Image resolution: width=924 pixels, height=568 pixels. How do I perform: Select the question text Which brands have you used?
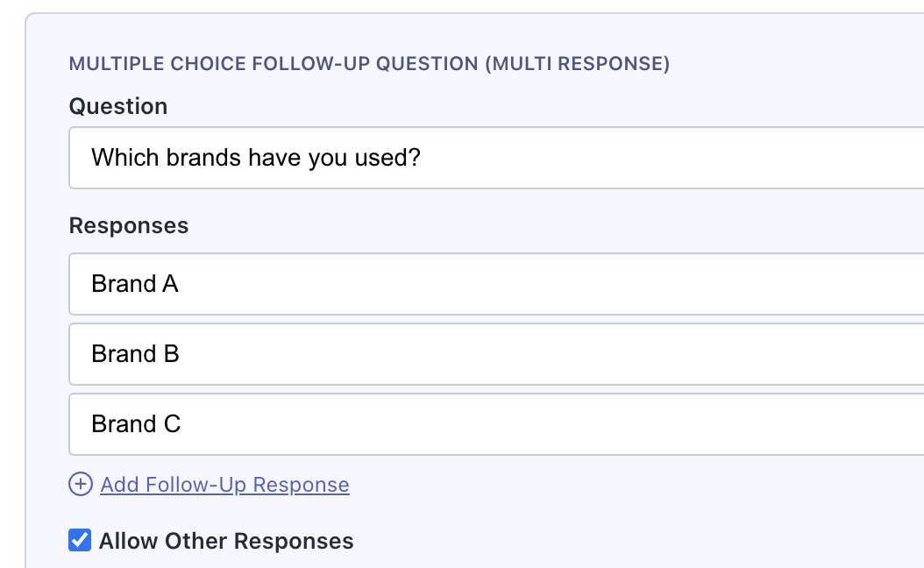coord(255,158)
